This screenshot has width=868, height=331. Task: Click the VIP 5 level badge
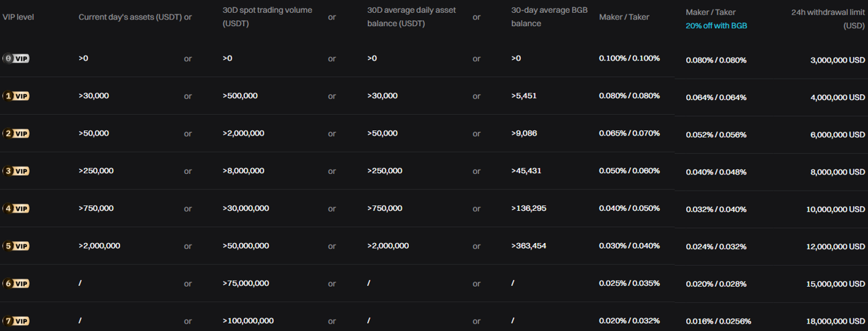tap(16, 246)
